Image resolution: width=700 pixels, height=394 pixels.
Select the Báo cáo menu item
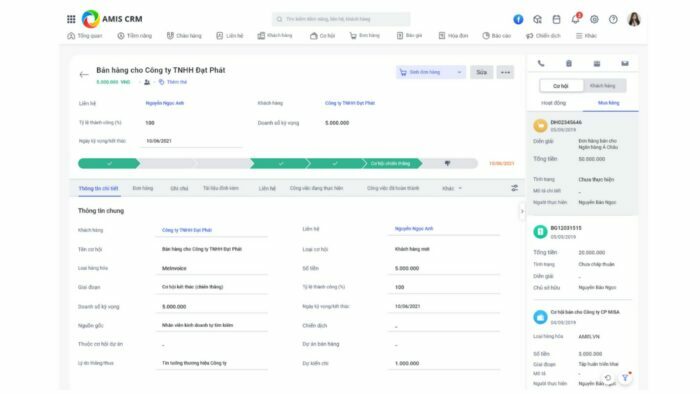click(496, 36)
